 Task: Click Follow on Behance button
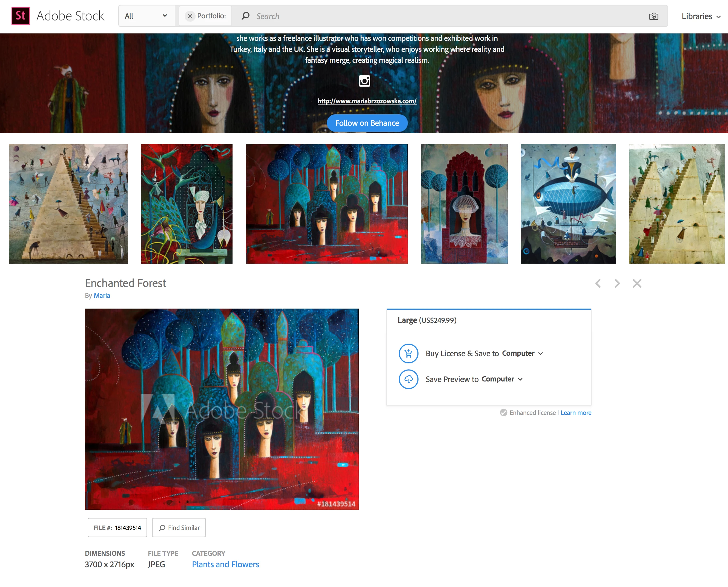(367, 123)
